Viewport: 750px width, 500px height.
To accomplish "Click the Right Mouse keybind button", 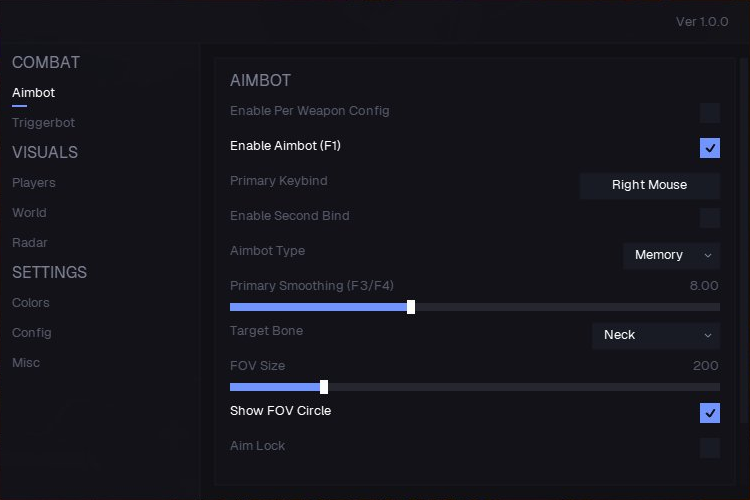I will point(650,185).
